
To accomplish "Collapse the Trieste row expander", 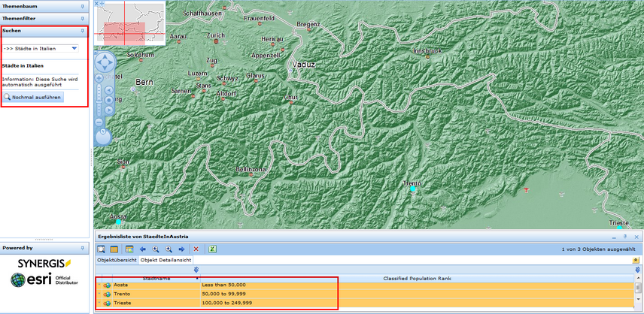I will point(99,303).
